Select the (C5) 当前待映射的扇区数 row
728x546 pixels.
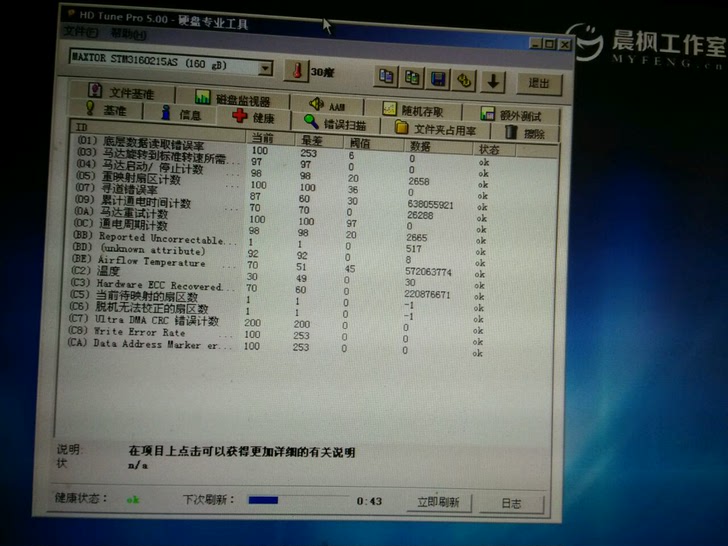tap(276, 299)
